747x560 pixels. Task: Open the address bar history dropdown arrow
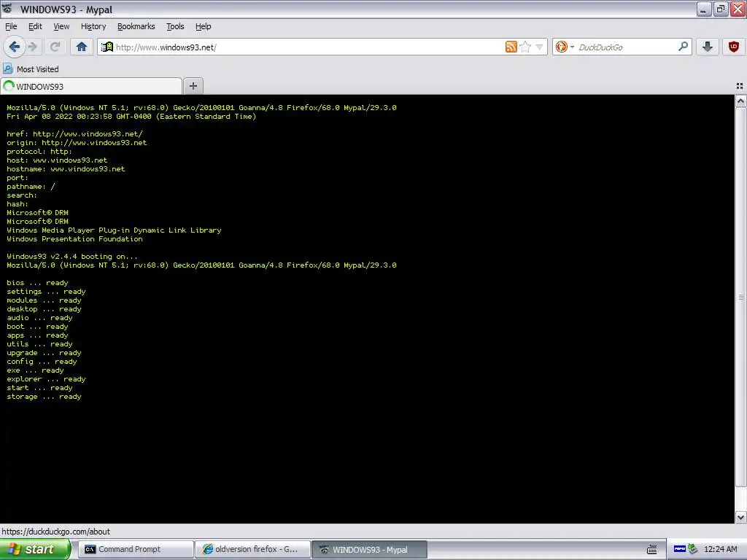coord(539,47)
